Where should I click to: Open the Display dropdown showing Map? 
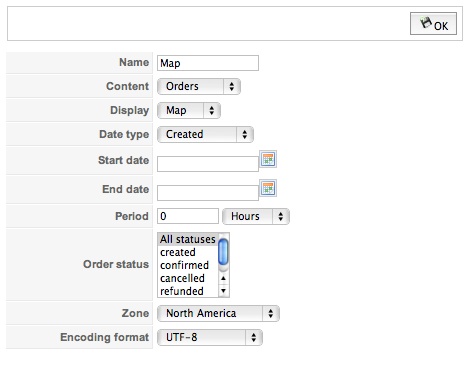pyautogui.click(x=189, y=110)
